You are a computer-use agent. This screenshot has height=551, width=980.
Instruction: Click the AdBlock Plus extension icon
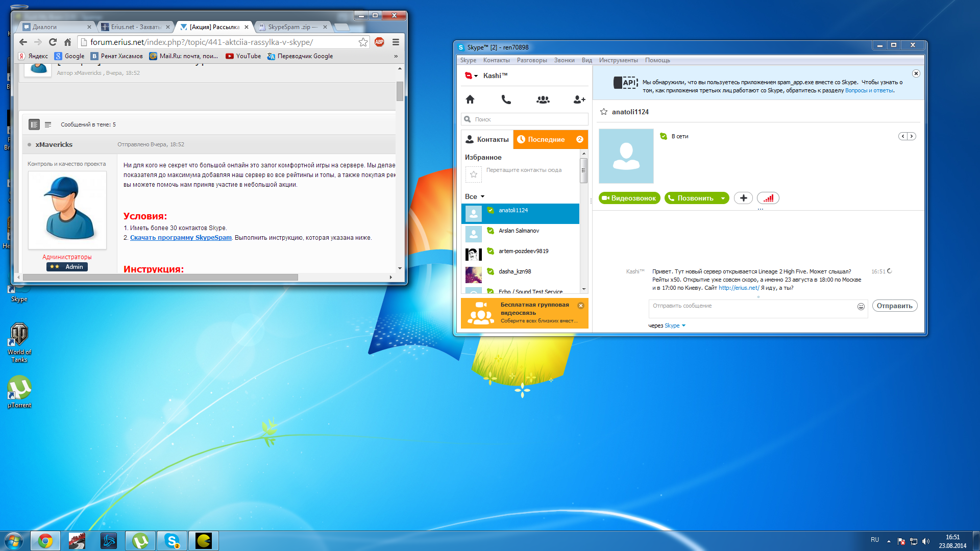(379, 42)
